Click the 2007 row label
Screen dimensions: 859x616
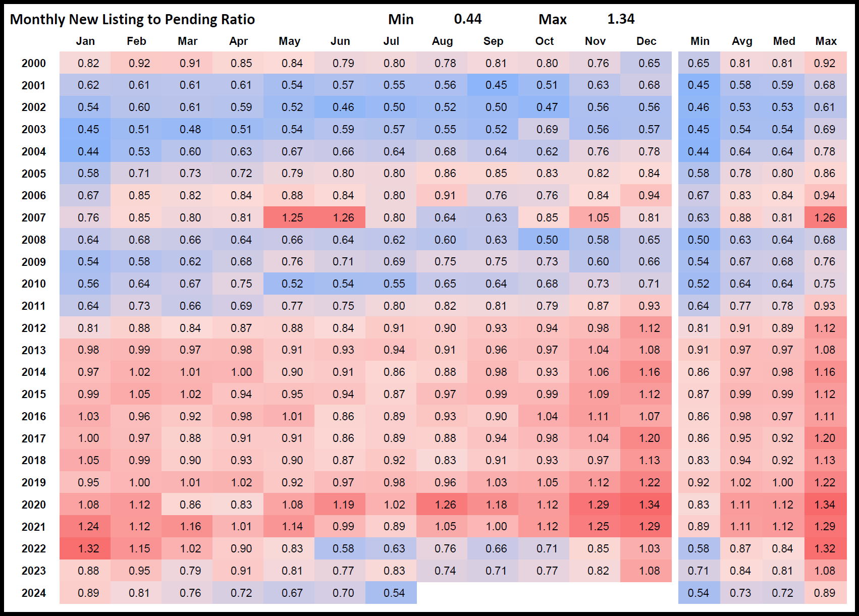coord(33,218)
